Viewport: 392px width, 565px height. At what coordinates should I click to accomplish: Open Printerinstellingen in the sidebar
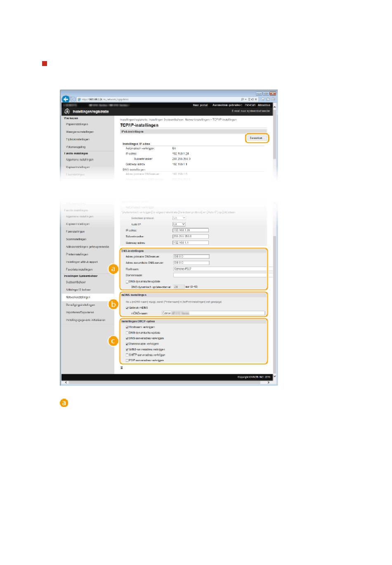coord(77,255)
